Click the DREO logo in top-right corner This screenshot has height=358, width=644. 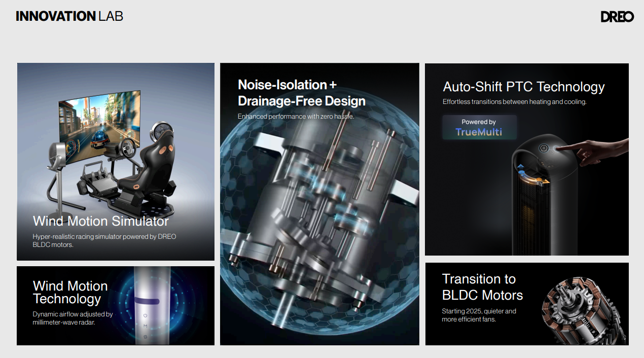click(617, 17)
